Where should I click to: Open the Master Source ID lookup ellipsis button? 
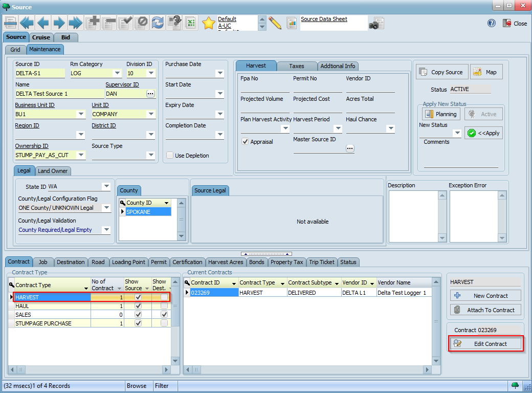350,148
